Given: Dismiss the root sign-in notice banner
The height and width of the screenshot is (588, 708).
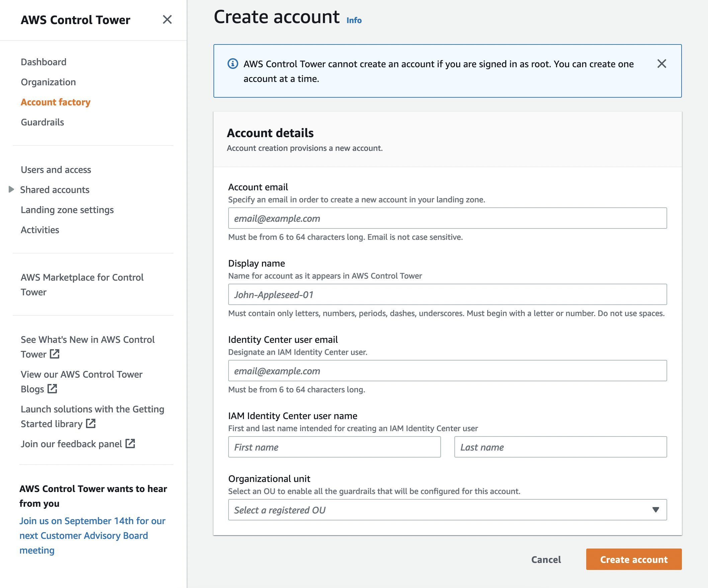Looking at the screenshot, I should [x=661, y=64].
